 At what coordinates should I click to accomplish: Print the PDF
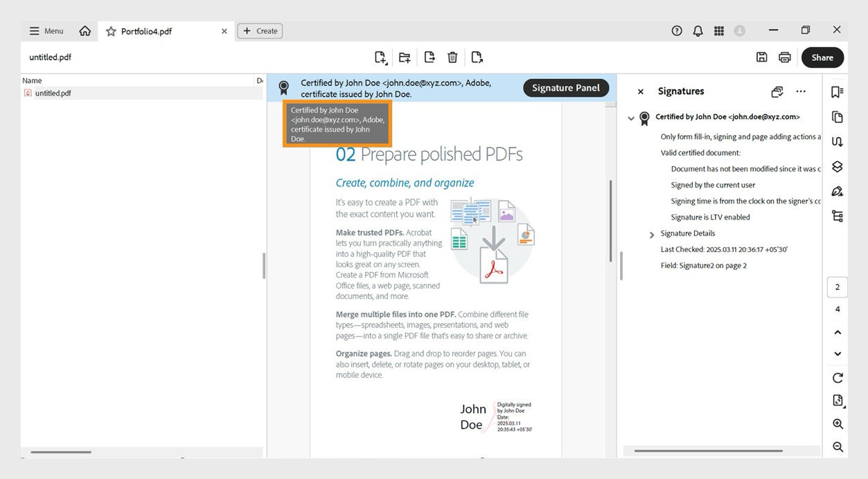pos(784,57)
